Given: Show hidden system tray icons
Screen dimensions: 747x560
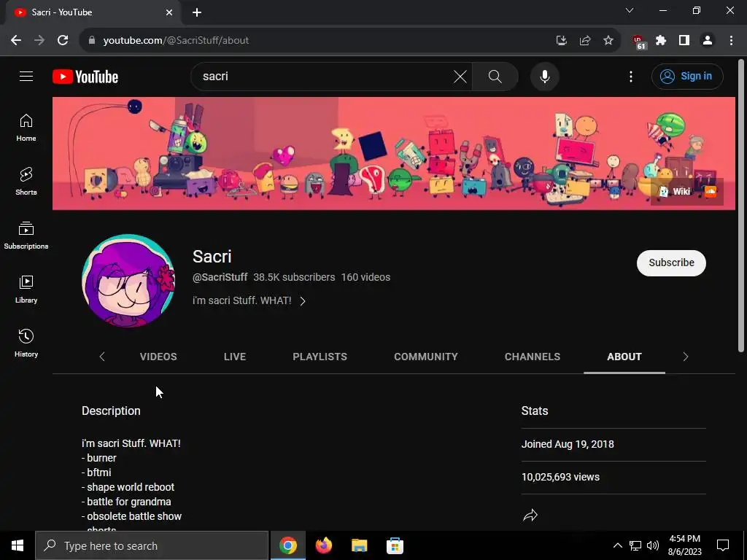Looking at the screenshot, I should 617,545.
